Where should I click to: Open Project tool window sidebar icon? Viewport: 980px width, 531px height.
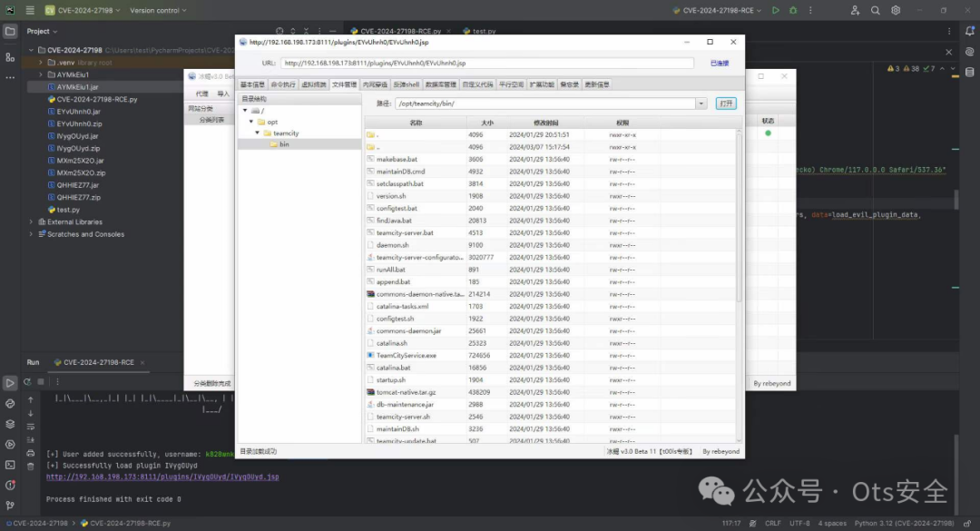(x=10, y=31)
